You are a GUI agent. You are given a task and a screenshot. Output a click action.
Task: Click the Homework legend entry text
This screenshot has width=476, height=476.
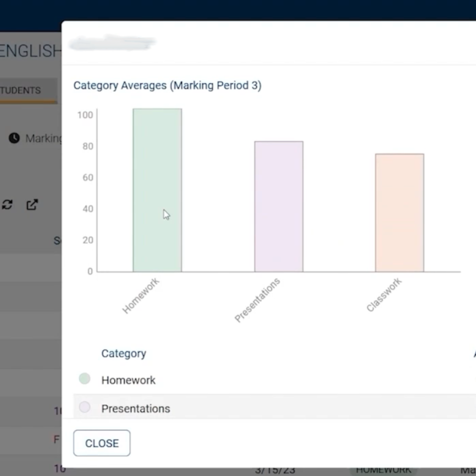(128, 380)
